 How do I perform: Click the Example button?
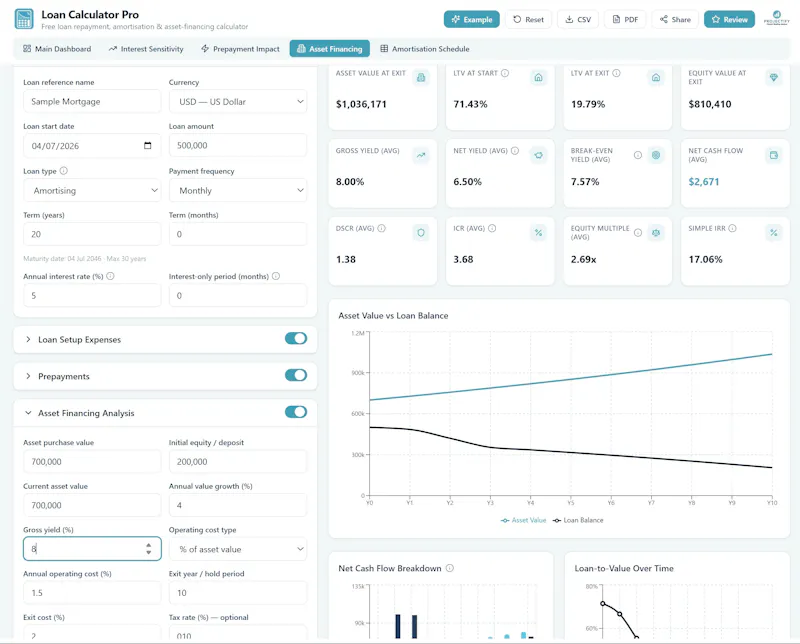(471, 19)
